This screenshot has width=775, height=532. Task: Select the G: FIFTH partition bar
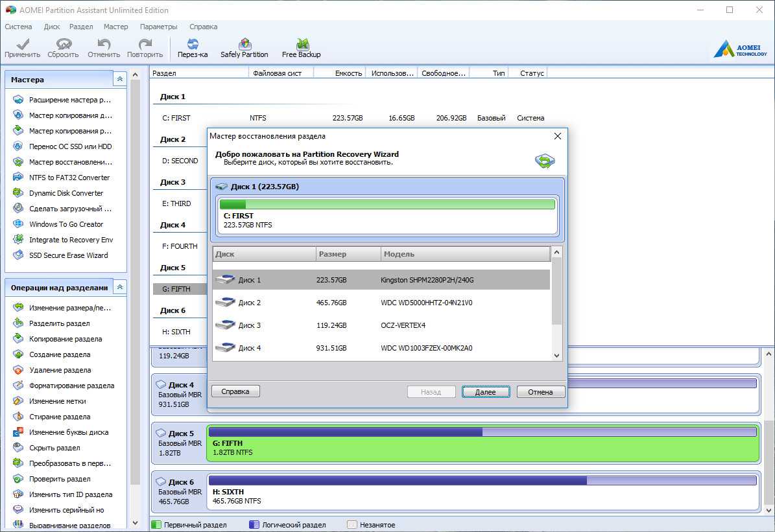(x=483, y=444)
